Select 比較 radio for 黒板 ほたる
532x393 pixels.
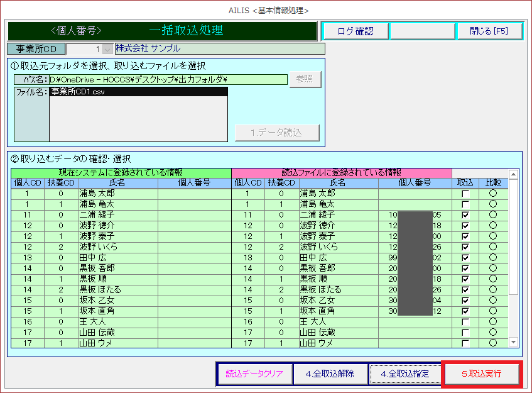[x=492, y=290]
